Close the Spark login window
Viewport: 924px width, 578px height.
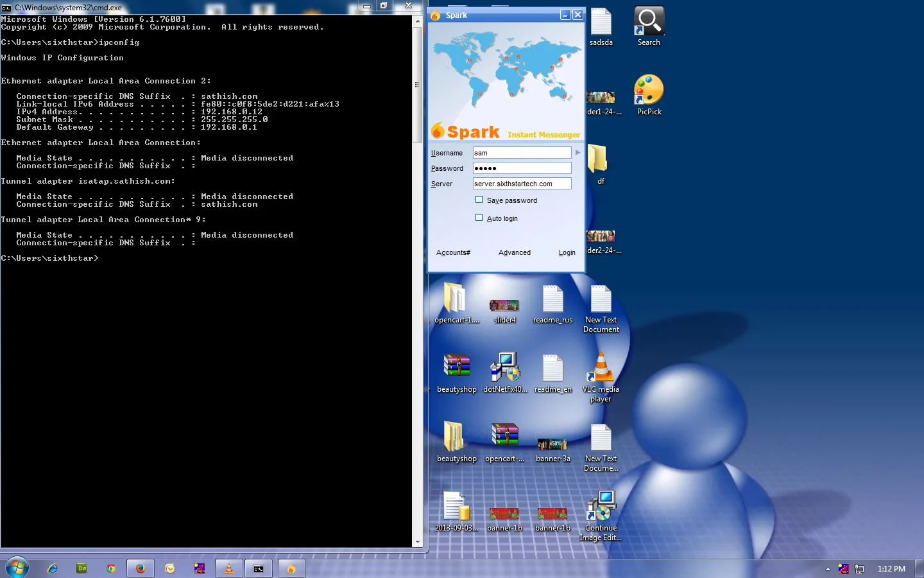click(577, 15)
